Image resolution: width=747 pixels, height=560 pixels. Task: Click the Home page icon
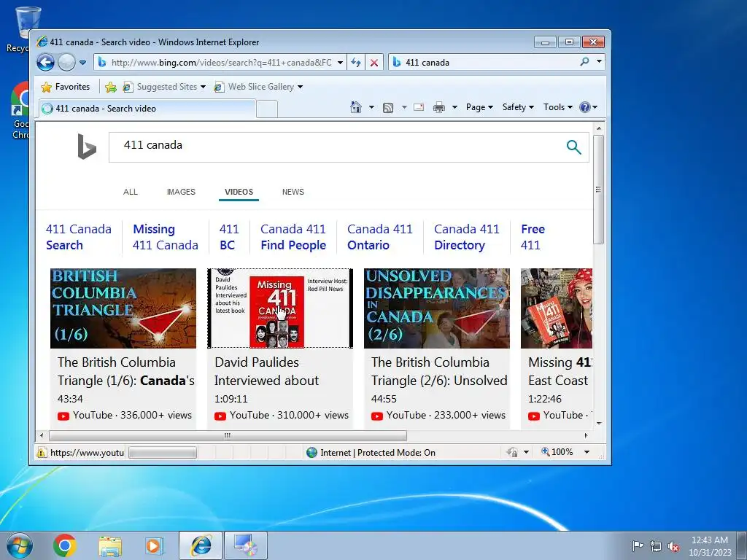pyautogui.click(x=356, y=107)
